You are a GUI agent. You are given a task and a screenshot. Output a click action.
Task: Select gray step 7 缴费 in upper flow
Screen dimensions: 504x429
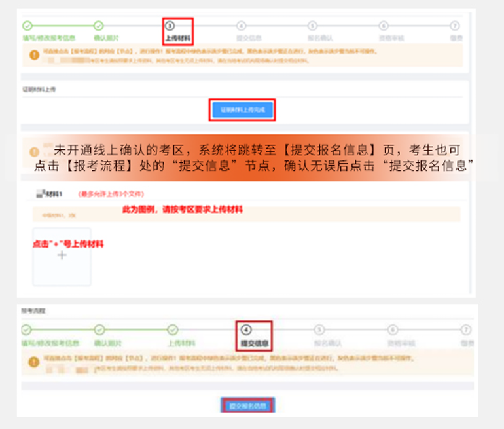tap(455, 26)
